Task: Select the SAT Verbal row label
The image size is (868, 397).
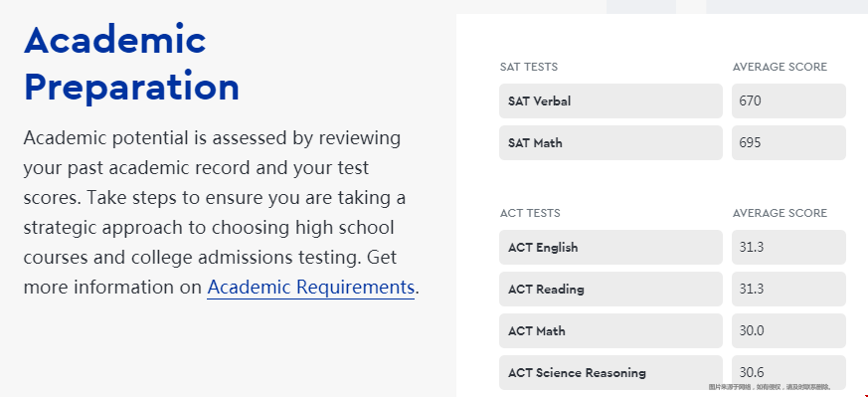Action: (x=610, y=100)
